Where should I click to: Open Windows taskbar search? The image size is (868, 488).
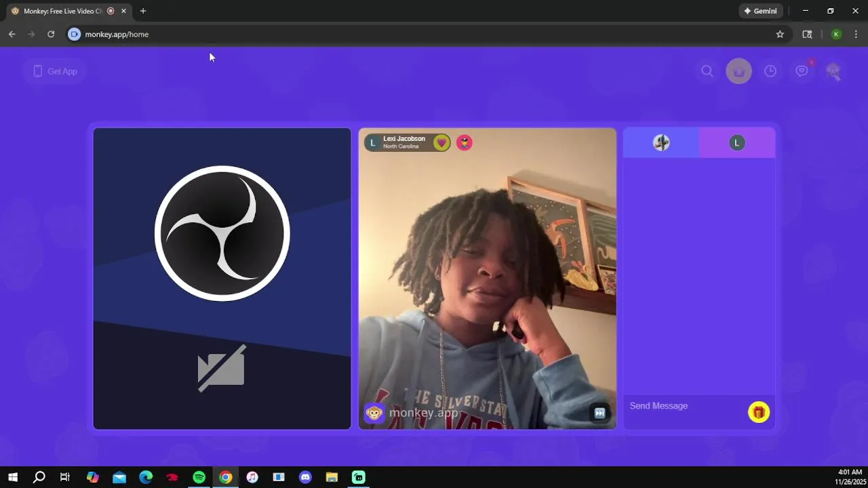(x=39, y=477)
